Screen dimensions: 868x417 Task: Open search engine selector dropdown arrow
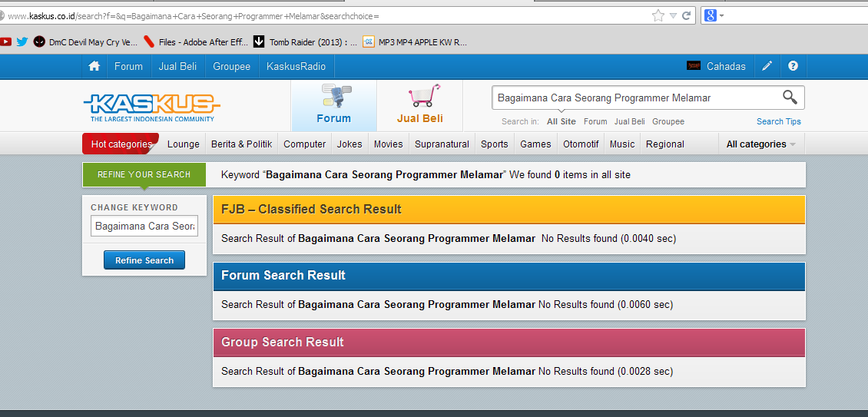click(x=721, y=16)
